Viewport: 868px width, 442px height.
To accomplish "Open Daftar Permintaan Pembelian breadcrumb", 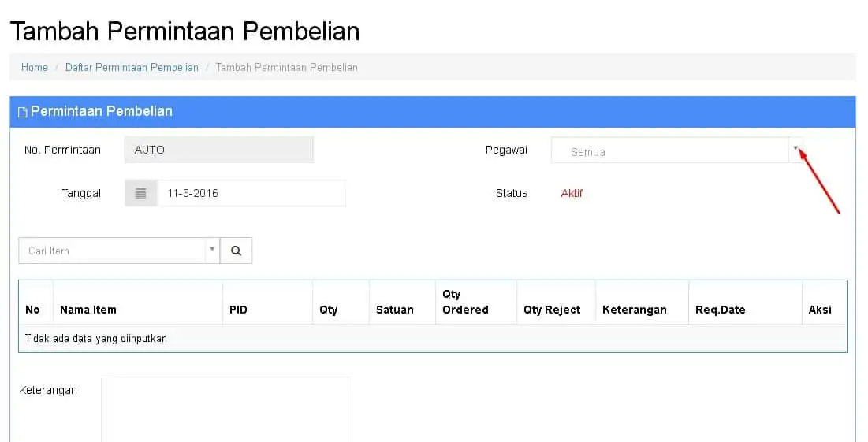I will (x=132, y=68).
